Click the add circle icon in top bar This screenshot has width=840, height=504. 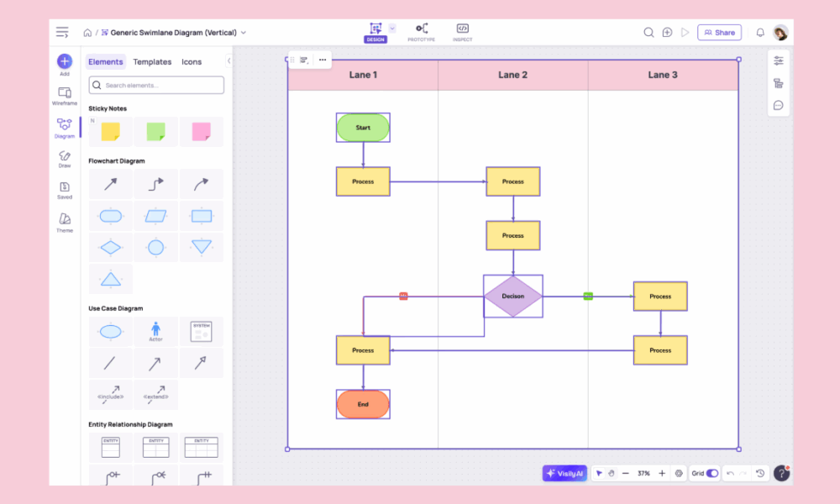pos(667,33)
